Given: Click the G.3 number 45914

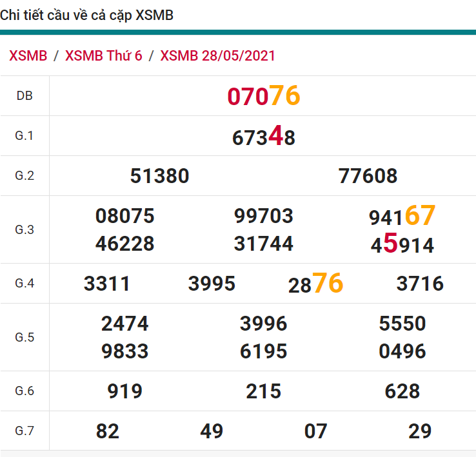Looking at the screenshot, I should click(402, 245).
